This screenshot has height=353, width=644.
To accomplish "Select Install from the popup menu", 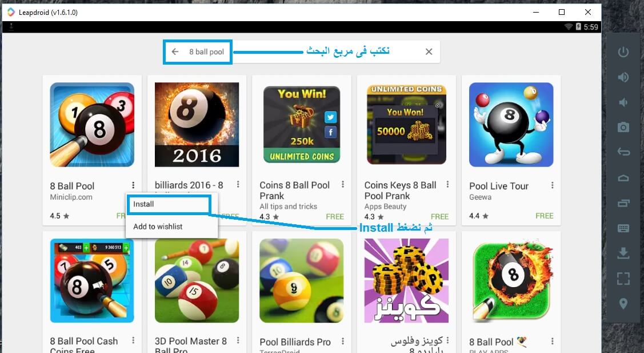I will pyautogui.click(x=169, y=204).
